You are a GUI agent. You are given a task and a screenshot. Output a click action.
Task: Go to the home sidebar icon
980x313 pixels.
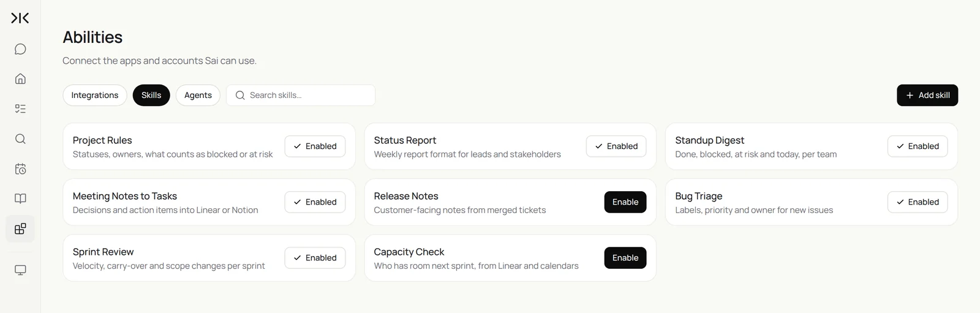pyautogui.click(x=20, y=78)
